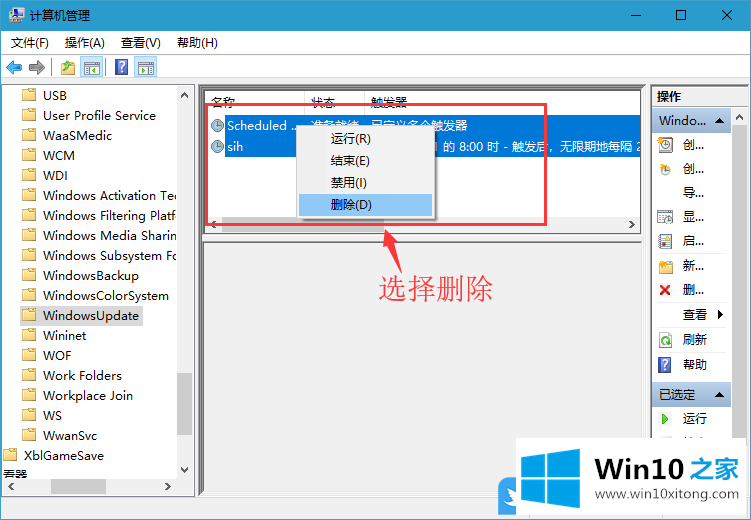Select the WCM folder
The height and width of the screenshot is (520, 751).
[58, 156]
